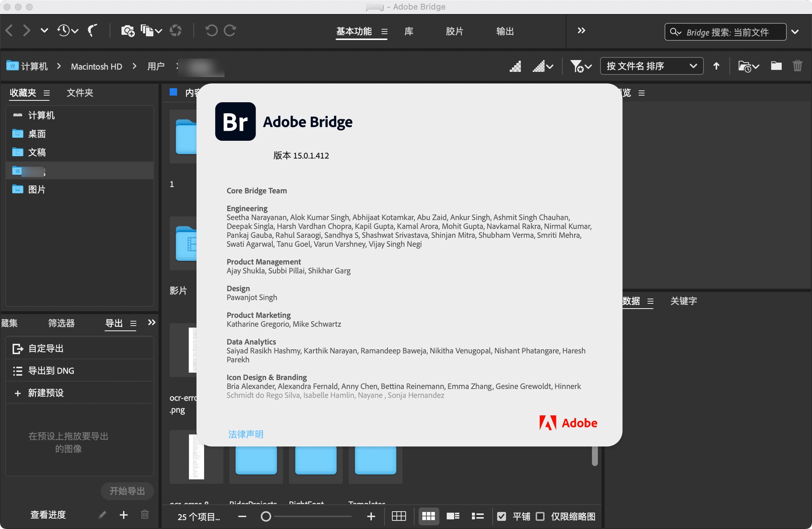
Task: Select the 文件夹 panel tab
Action: click(80, 93)
